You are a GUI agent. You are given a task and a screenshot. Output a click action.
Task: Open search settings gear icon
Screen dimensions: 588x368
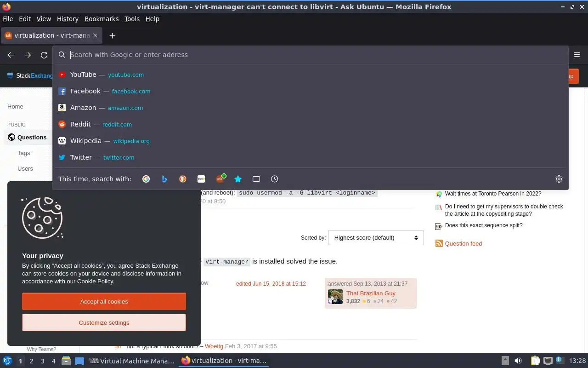pyautogui.click(x=559, y=179)
